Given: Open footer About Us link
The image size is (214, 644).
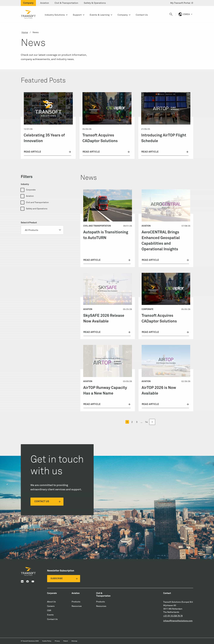Looking at the screenshot, I should click(x=51, y=601).
